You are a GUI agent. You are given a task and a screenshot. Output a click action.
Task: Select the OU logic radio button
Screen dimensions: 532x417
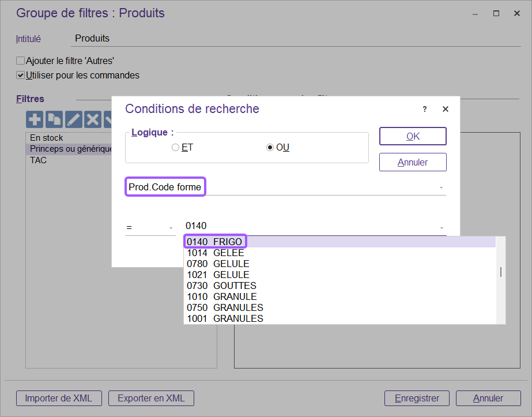click(x=270, y=148)
